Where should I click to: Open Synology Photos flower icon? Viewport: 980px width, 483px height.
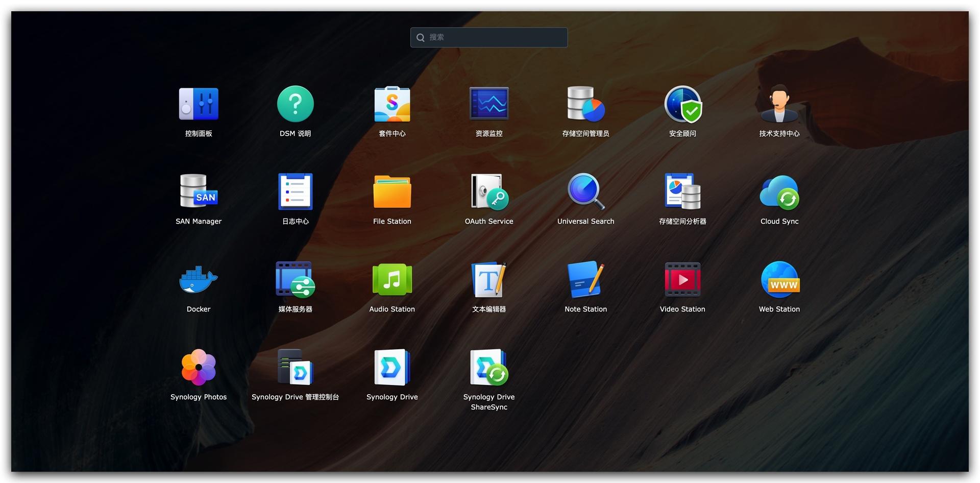(x=199, y=367)
